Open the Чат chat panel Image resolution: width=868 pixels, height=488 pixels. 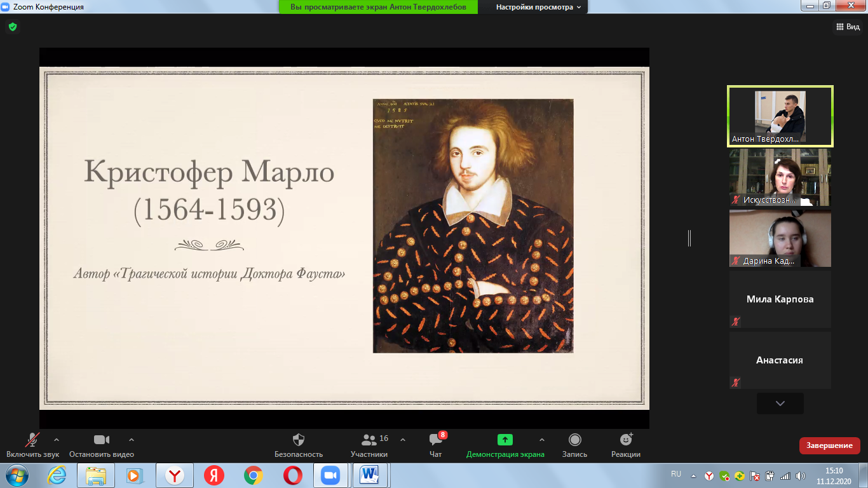point(435,445)
